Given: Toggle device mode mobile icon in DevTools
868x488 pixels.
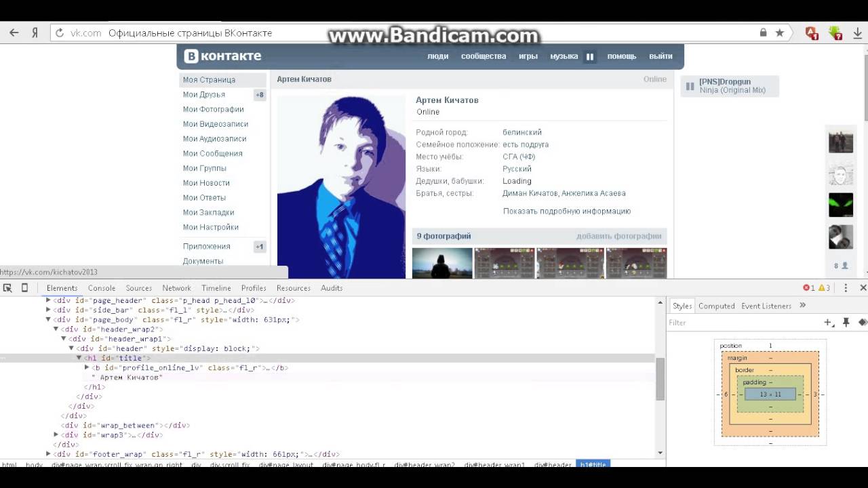Looking at the screenshot, I should coord(24,288).
